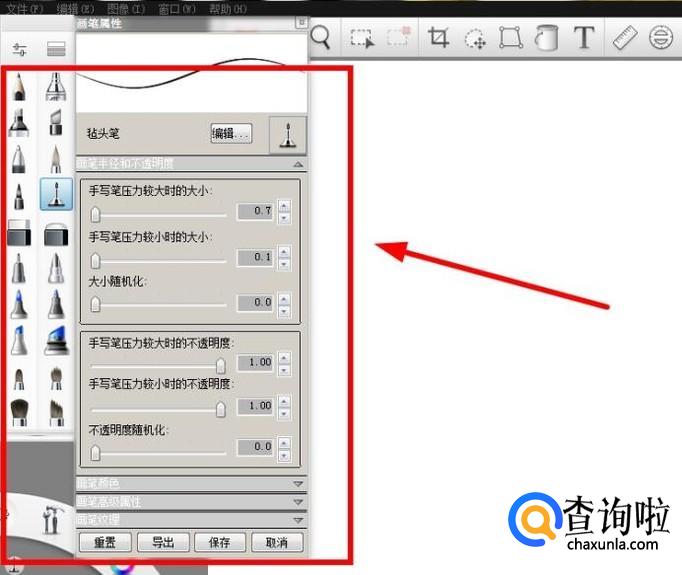This screenshot has width=682, height=575.
Task: Click the 重置 button
Action: pyautogui.click(x=105, y=542)
